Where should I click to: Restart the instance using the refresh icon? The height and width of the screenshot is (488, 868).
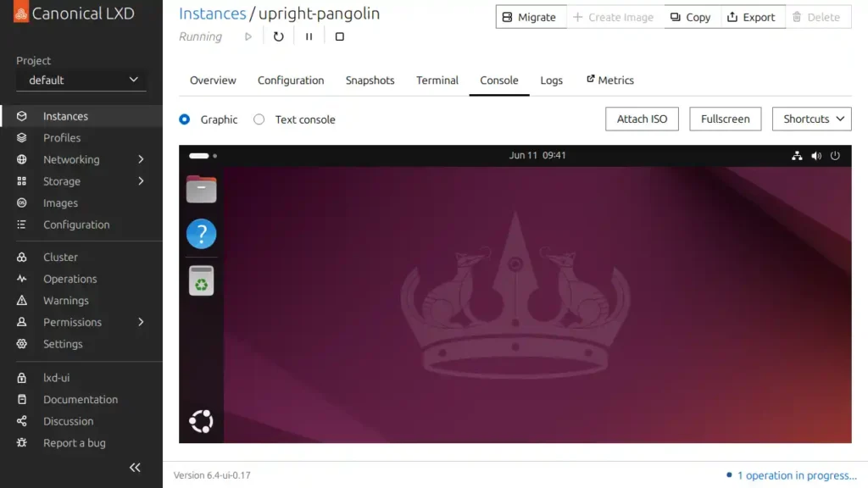(x=278, y=36)
